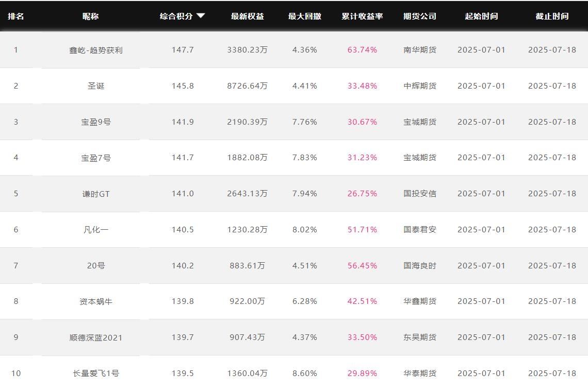The image size is (588, 391).
Task: Select the 30.67% cumulative return value
Action: coord(362,122)
